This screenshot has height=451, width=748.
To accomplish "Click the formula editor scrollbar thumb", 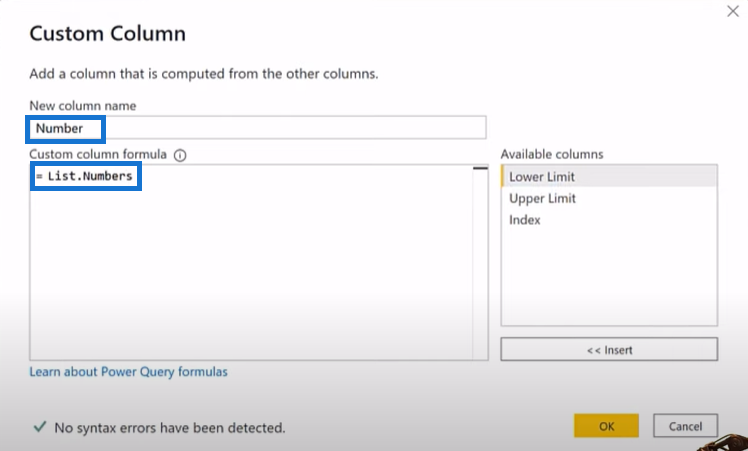I will click(x=480, y=168).
